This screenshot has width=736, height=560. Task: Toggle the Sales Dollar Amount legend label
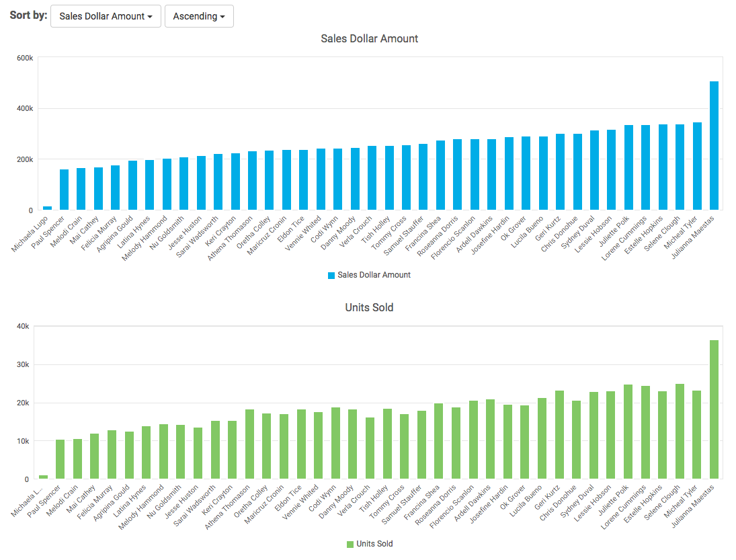click(x=374, y=275)
